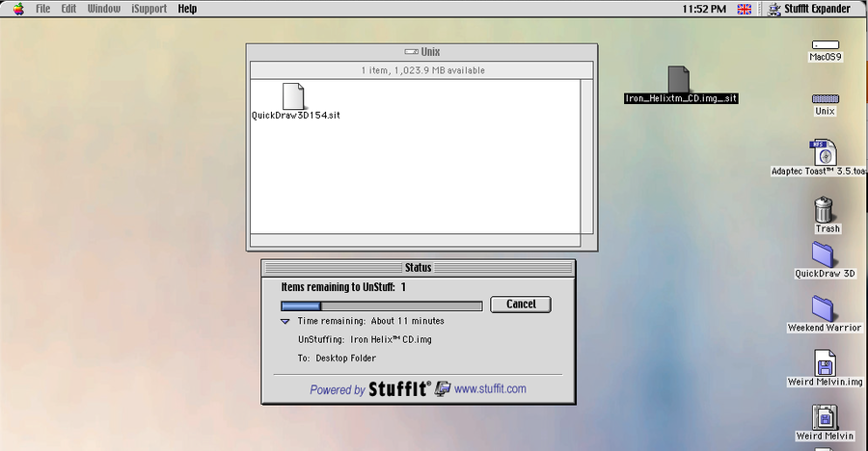
Task: Click the menu bar clock
Action: coord(704,9)
